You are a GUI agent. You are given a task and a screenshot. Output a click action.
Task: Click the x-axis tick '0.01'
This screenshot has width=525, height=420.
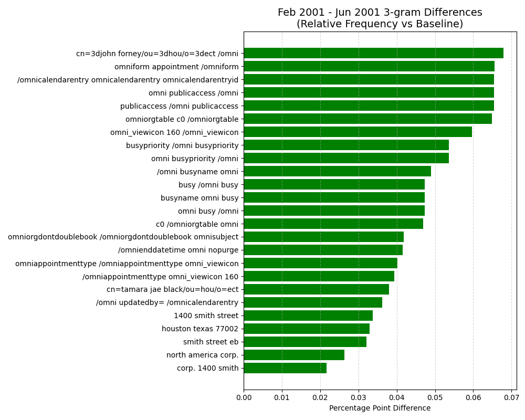coord(282,397)
